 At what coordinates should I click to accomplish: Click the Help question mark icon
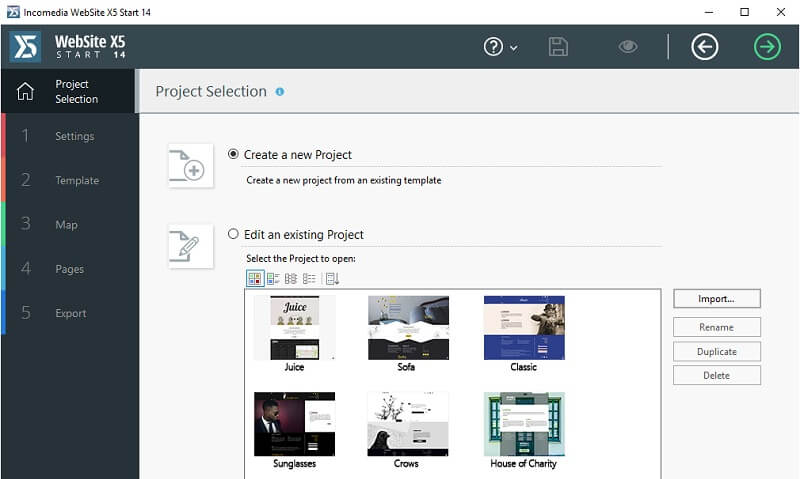coord(493,47)
